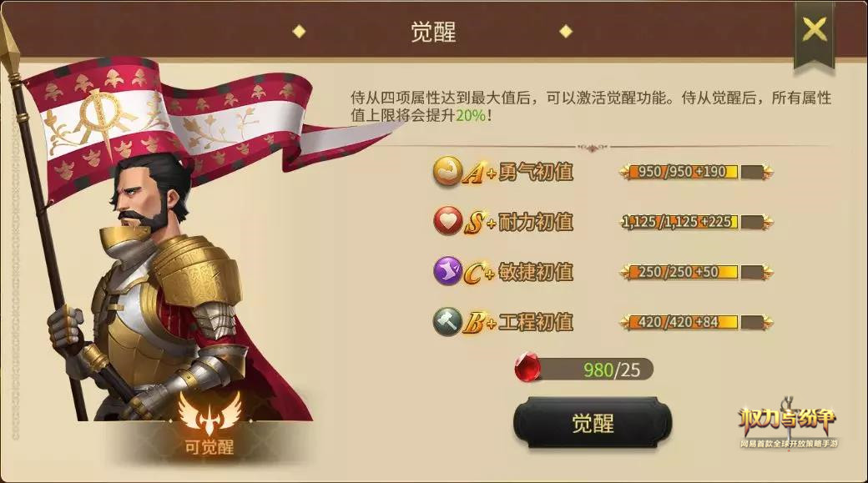Click the 觉醒 title in header
The height and width of the screenshot is (483, 868).
pyautogui.click(x=433, y=32)
